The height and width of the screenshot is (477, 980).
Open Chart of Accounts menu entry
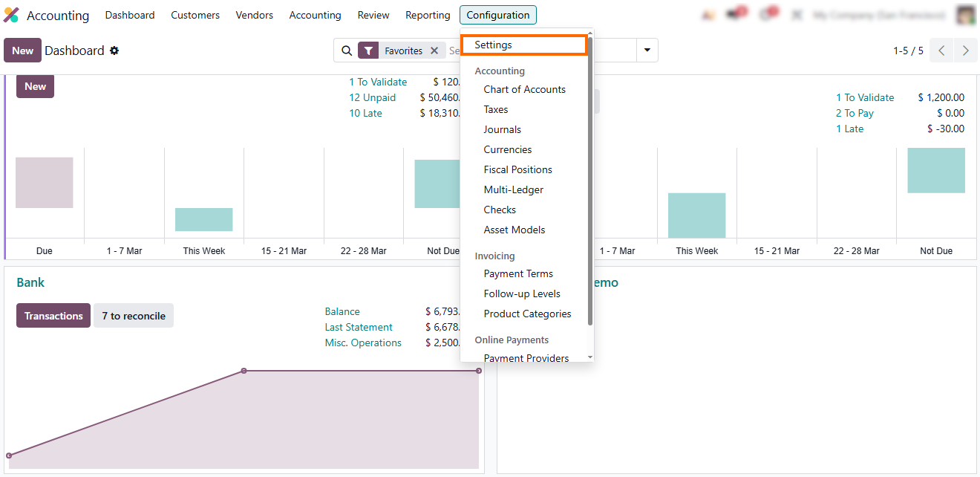[x=524, y=89]
